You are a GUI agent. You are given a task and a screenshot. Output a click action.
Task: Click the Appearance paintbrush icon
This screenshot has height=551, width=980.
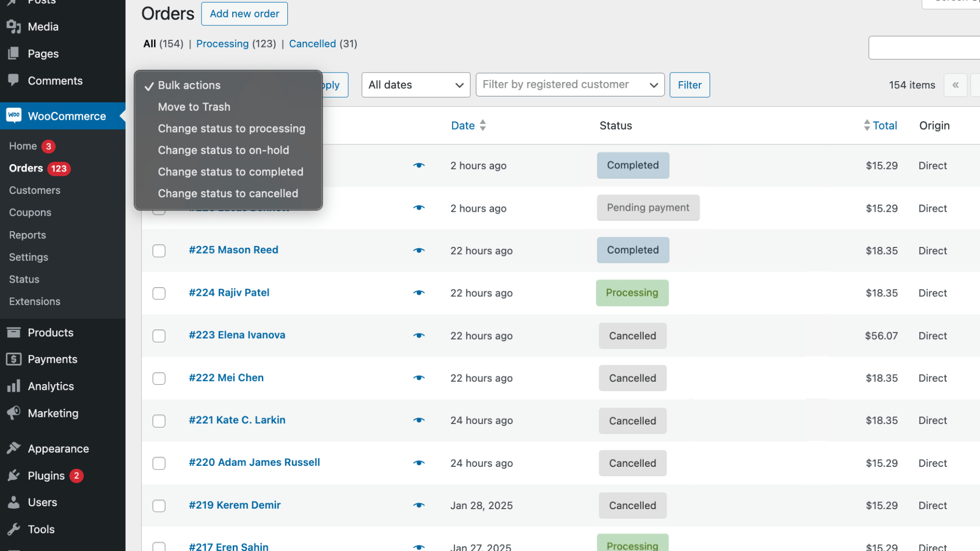point(14,448)
